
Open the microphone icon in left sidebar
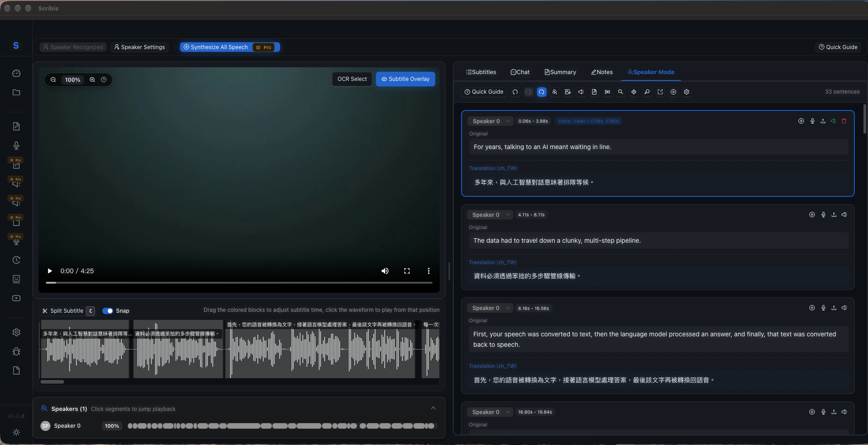pos(16,145)
